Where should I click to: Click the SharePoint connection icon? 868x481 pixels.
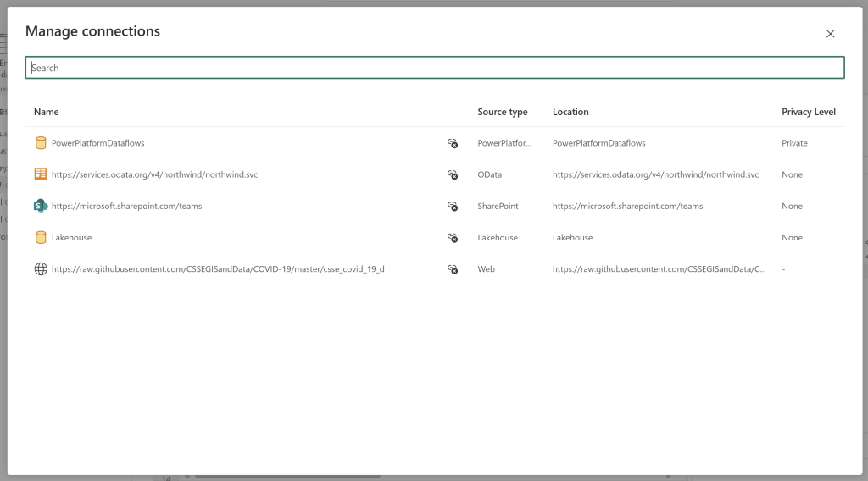41,207
